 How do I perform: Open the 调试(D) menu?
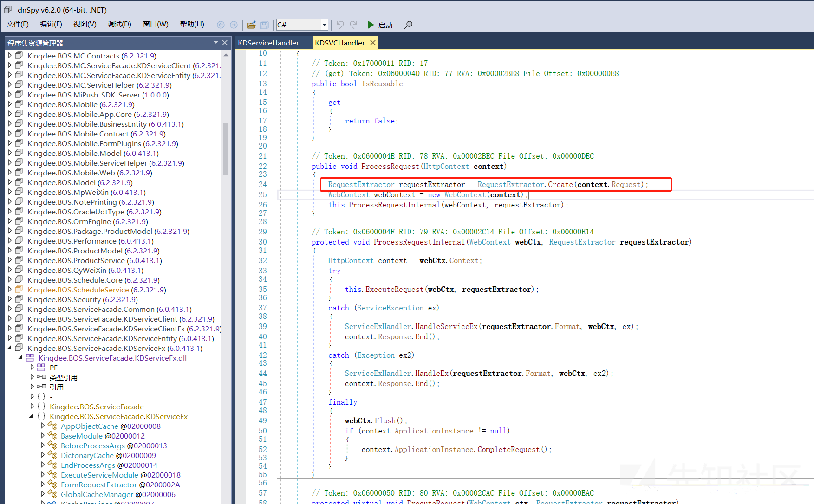[120, 24]
